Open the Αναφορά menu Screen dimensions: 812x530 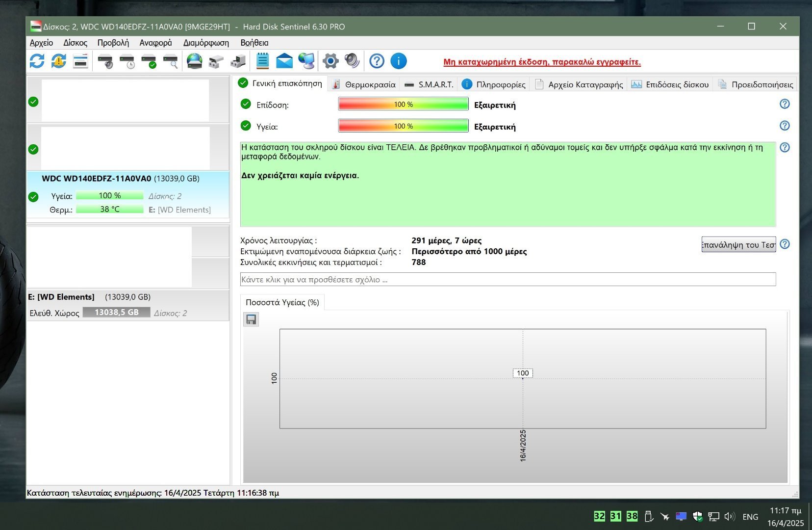tap(155, 43)
